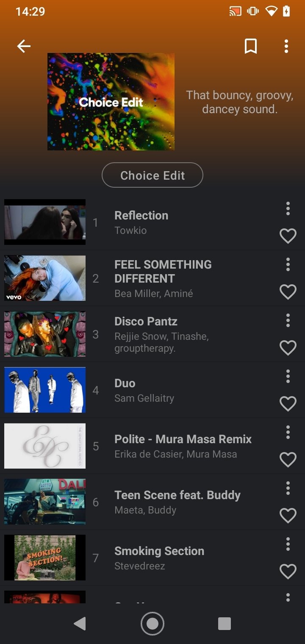Tap the Choice Edit pill button

coord(152,175)
